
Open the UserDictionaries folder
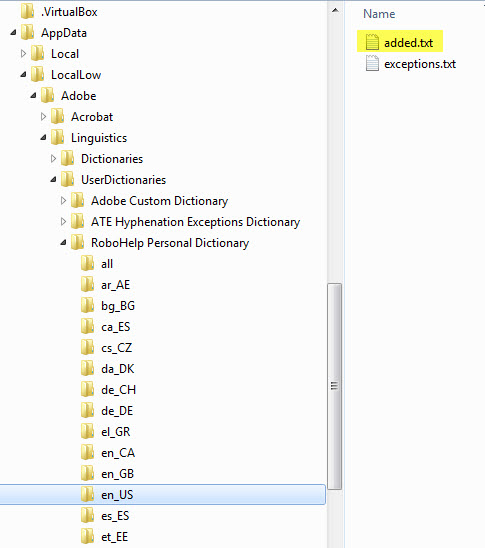[123, 180]
